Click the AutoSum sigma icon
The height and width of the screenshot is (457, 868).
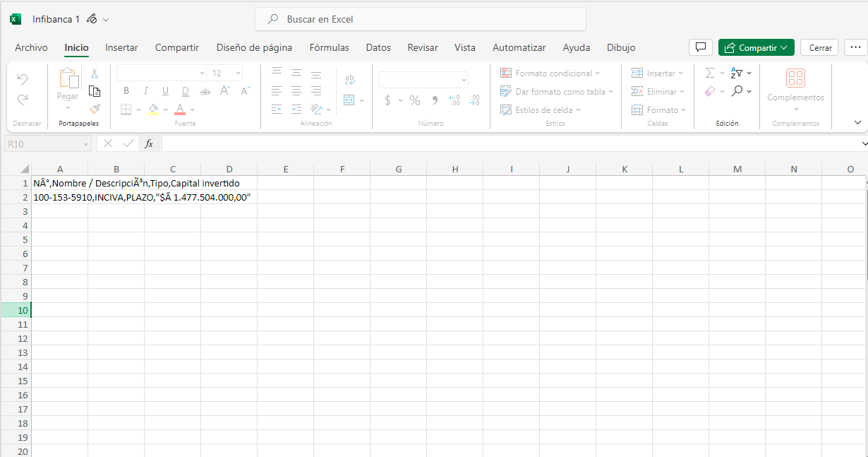(x=710, y=73)
